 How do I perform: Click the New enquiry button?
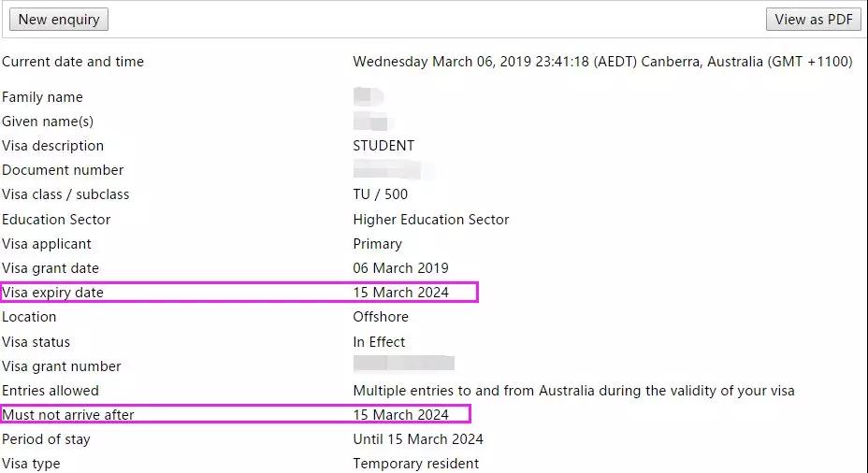pyautogui.click(x=59, y=20)
